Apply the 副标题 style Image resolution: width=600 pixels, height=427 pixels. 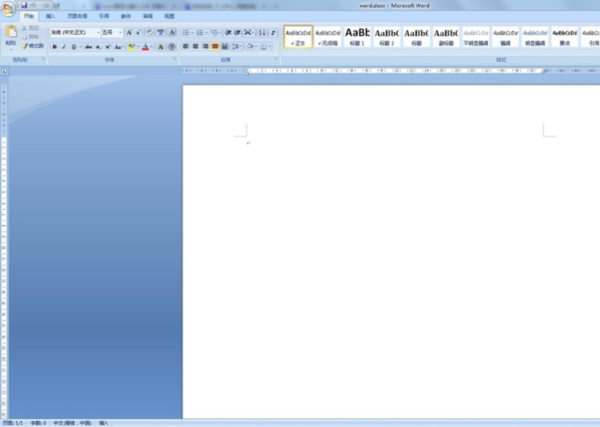(x=446, y=37)
